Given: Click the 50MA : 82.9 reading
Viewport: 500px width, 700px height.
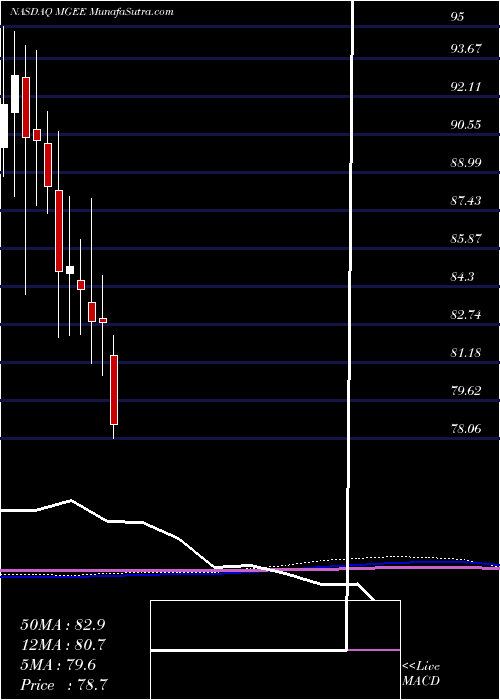Looking at the screenshot, I should (x=62, y=625).
